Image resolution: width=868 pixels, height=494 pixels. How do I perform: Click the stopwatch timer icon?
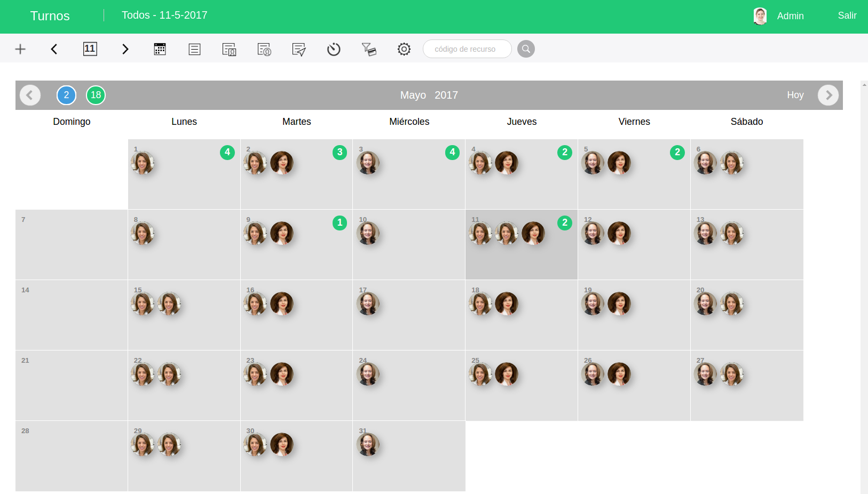tap(334, 49)
